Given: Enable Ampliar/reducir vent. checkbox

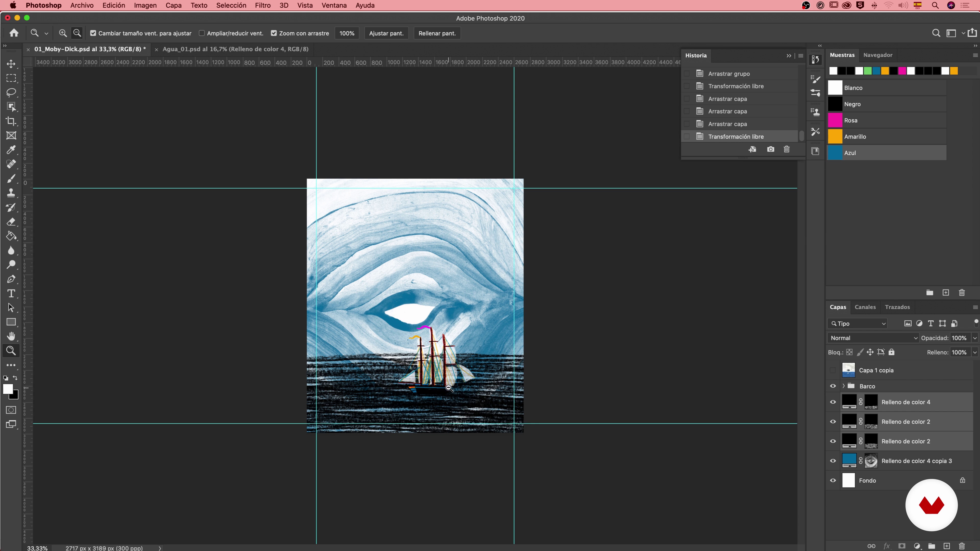Looking at the screenshot, I should coord(202,33).
